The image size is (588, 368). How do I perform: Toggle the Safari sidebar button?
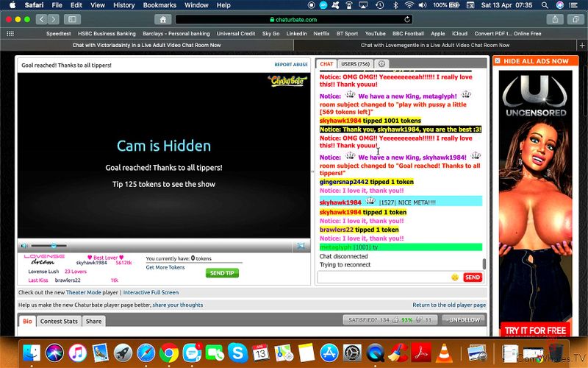click(x=72, y=19)
